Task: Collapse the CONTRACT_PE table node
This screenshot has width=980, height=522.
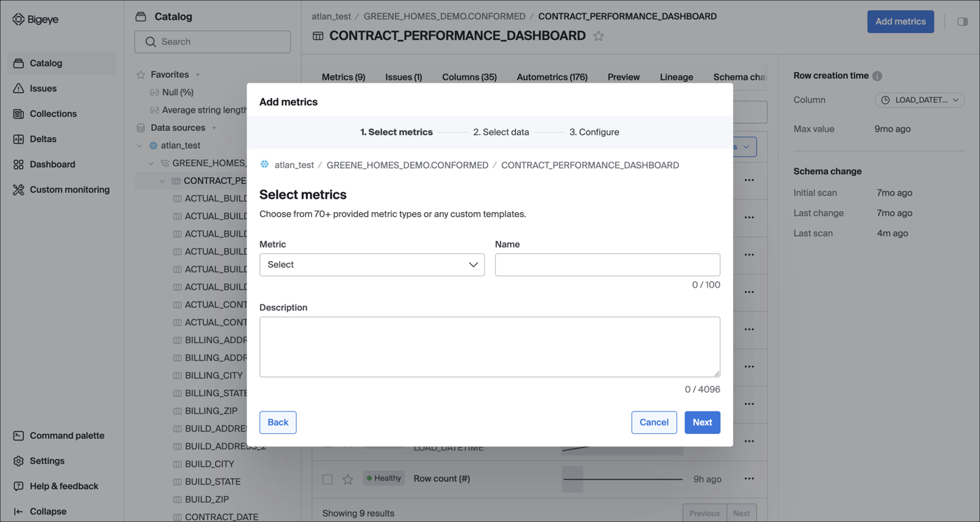Action: (x=162, y=181)
